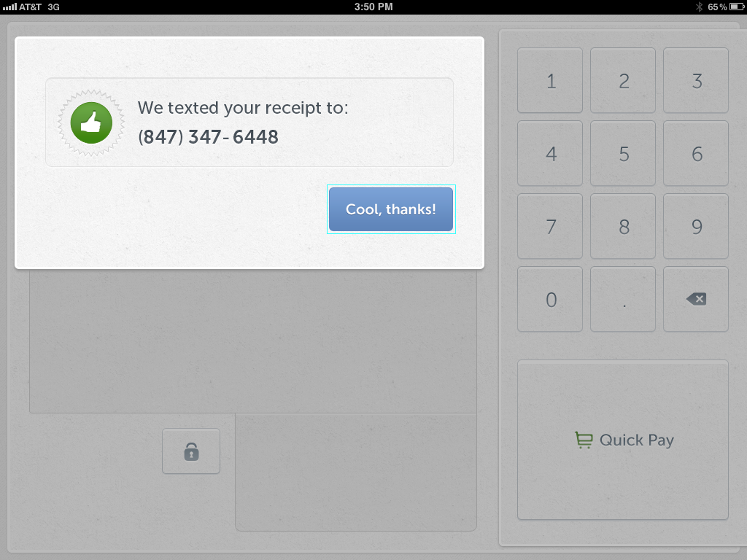Viewport: 747px width, 560px height.
Task: Tap number 2 on the keypad
Action: point(623,80)
